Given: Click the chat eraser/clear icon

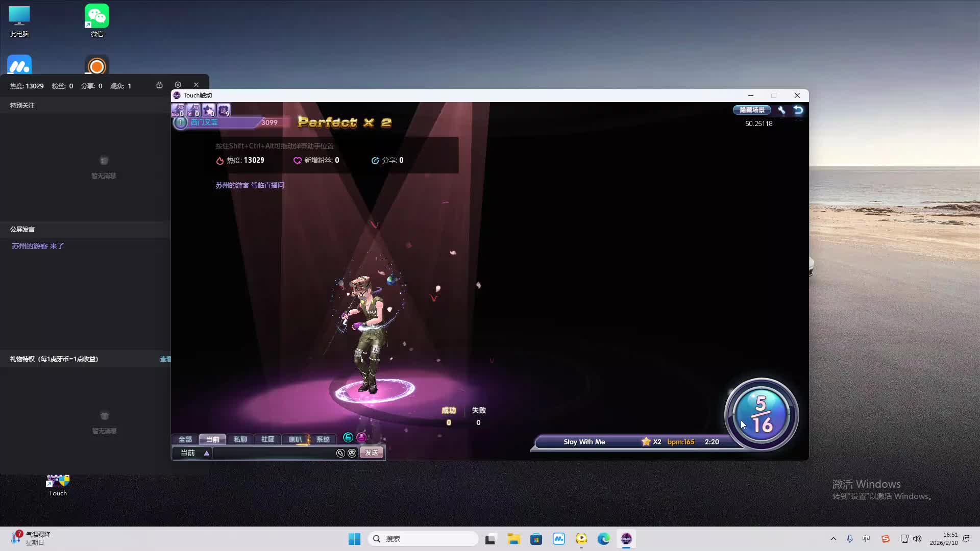Looking at the screenshot, I should 340,453.
